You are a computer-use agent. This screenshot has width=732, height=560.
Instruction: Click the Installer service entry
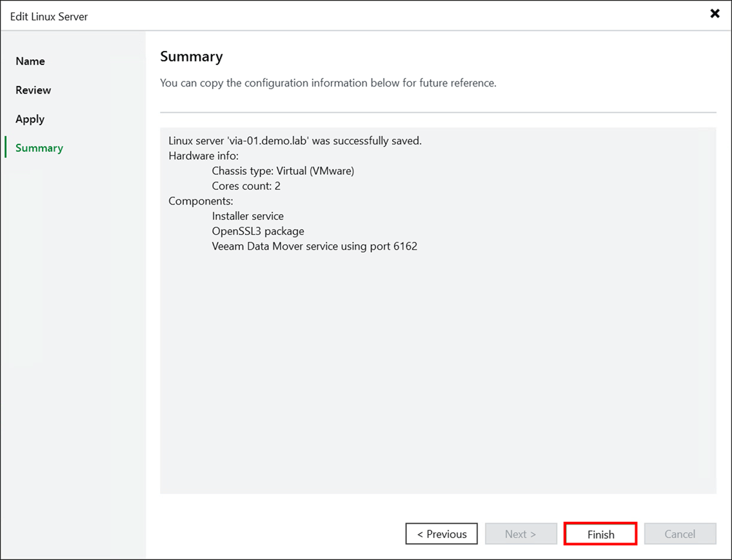tap(248, 215)
